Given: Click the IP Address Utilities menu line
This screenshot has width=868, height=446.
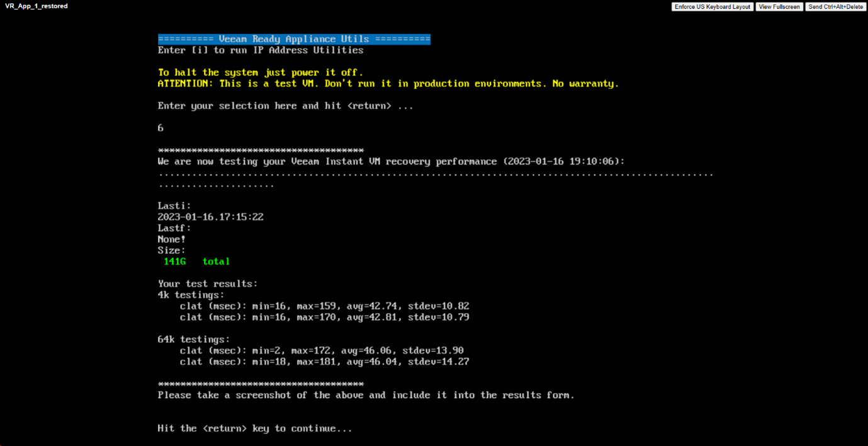Looking at the screenshot, I should [x=261, y=50].
